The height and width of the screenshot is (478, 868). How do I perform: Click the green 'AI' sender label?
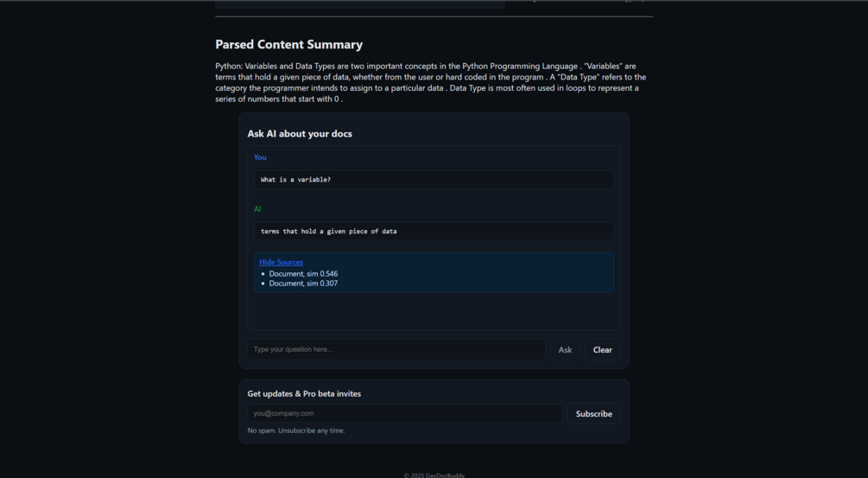[x=257, y=209]
